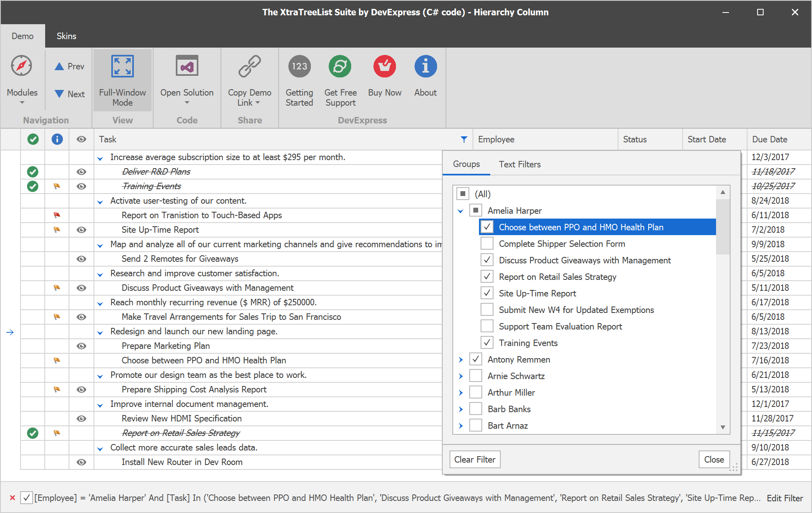Click the filter list scrollbar down arrow
The image size is (812, 513).
(722, 427)
